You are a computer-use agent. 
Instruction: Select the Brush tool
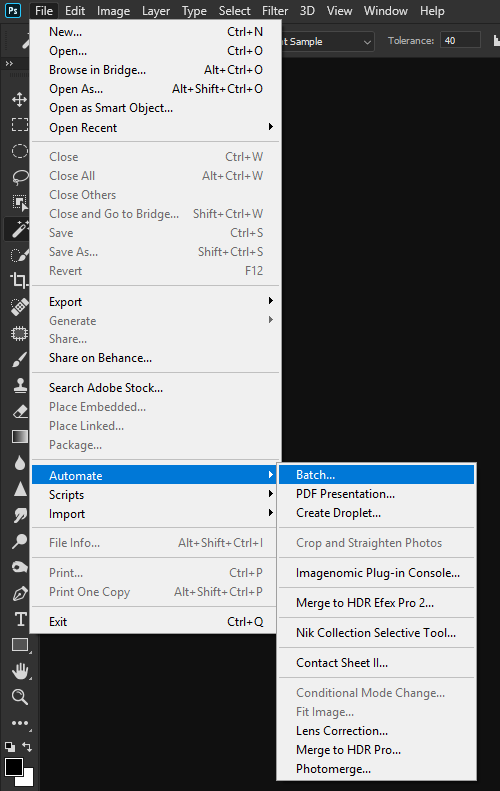coord(20,359)
